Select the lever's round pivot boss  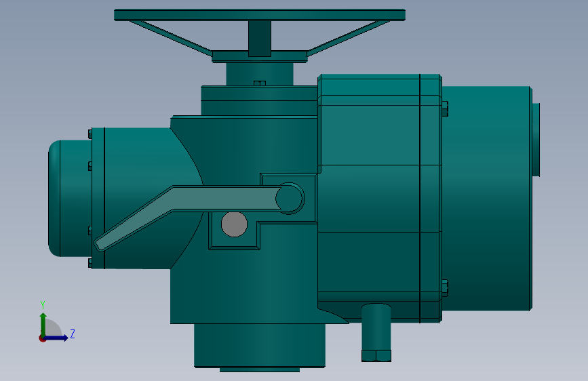[290, 199]
